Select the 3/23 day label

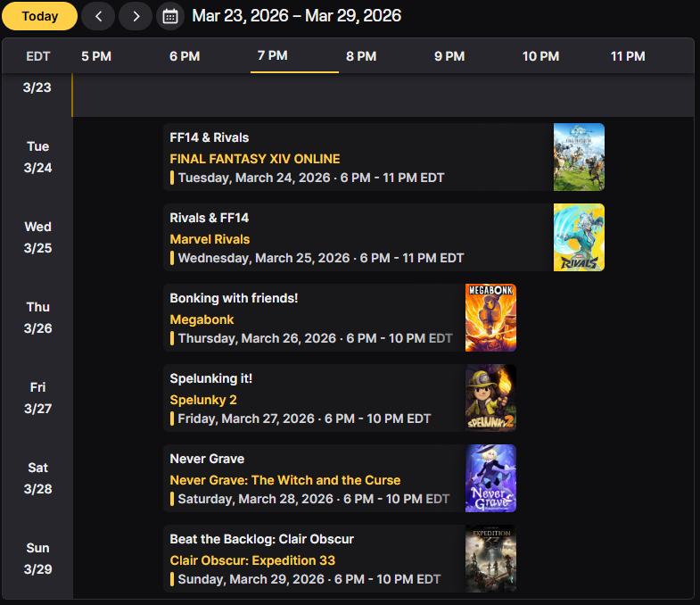(x=37, y=87)
